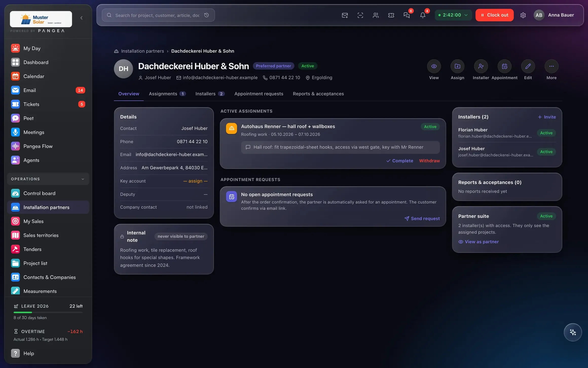
Task: Withdraw the Autohaus Renner assignment
Action: point(429,161)
